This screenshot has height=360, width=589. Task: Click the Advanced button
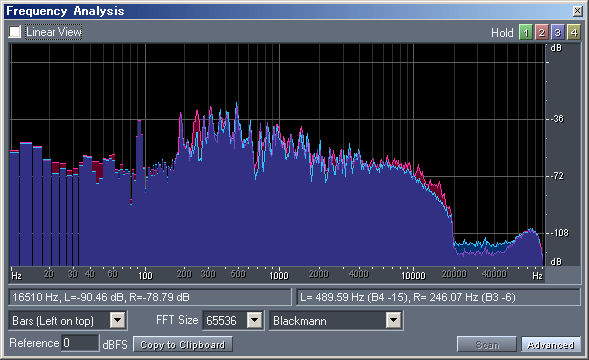pos(551,345)
